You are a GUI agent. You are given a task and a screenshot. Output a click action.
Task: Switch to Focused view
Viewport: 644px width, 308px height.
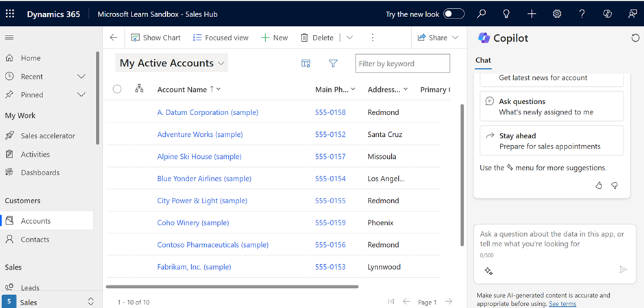pos(221,38)
